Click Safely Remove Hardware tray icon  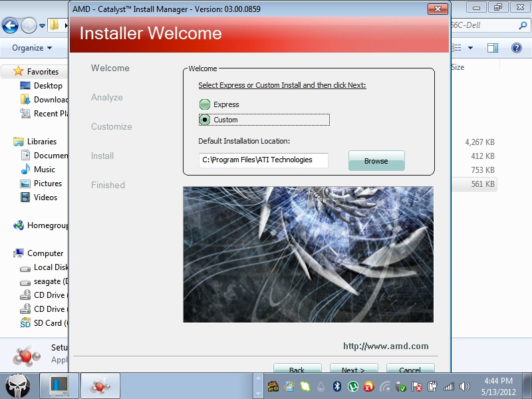(401, 386)
